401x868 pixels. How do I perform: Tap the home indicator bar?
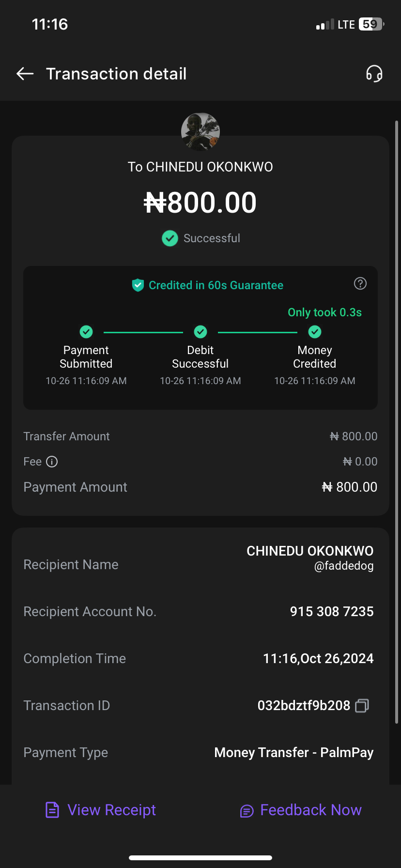coord(200,857)
